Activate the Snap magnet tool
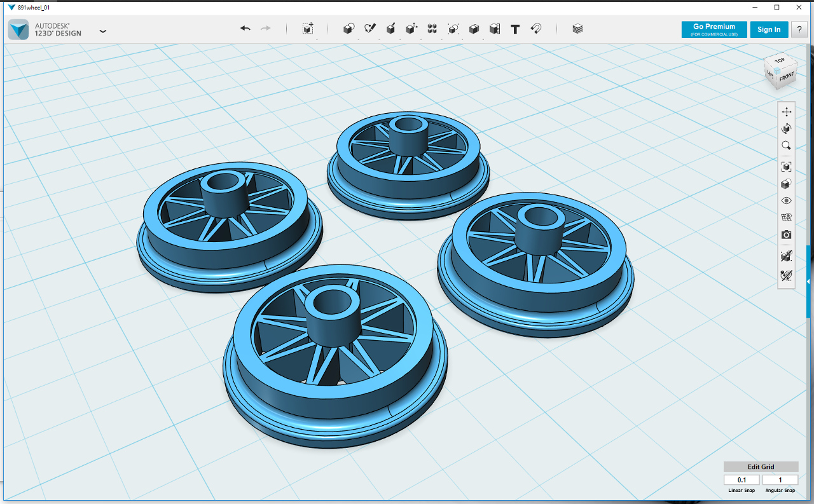The image size is (814, 504). click(536, 29)
